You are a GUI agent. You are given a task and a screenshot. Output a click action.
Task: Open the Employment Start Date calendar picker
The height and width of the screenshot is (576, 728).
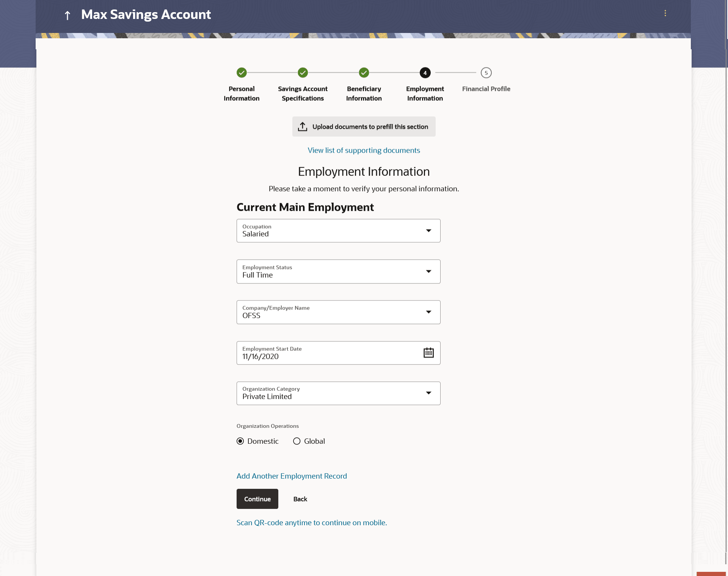(428, 353)
